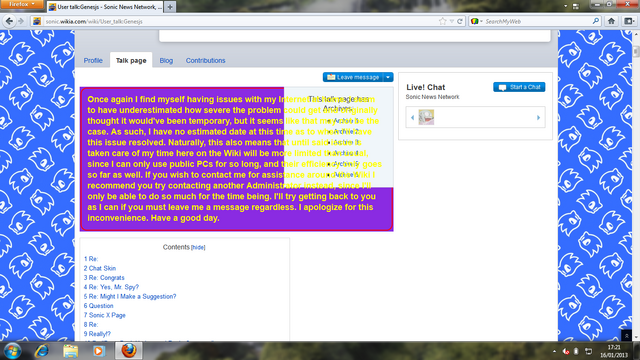This screenshot has height=360, width=640.
Task: Open the Archive 1 link
Action: pyautogui.click(x=346, y=121)
